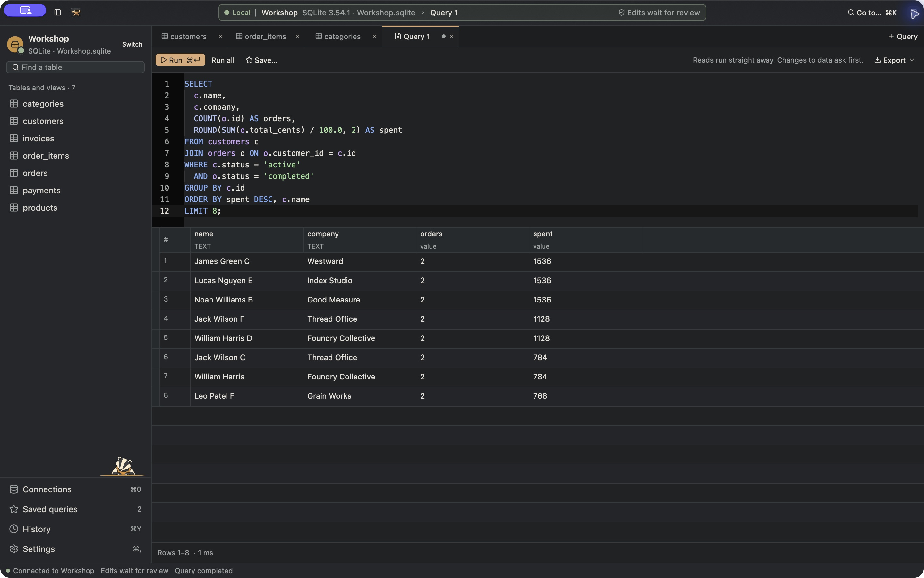Click Run all
Image resolution: width=924 pixels, height=578 pixels.
(x=223, y=60)
